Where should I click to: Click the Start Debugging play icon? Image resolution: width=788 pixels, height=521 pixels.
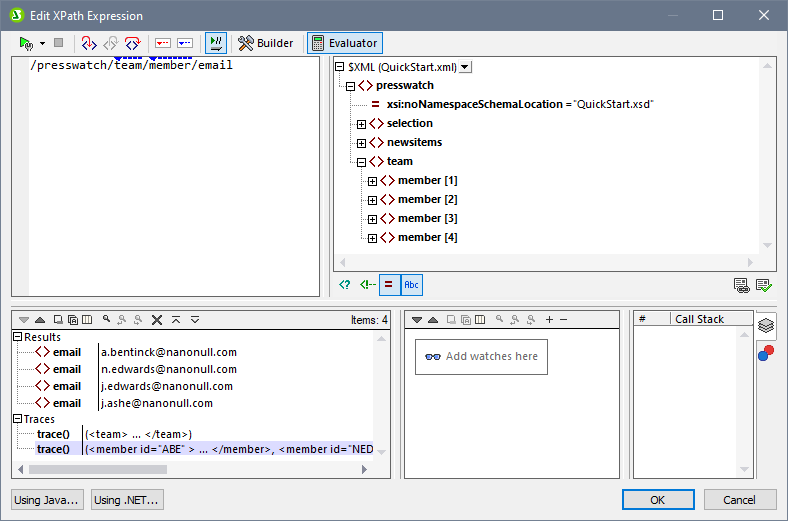pos(27,43)
